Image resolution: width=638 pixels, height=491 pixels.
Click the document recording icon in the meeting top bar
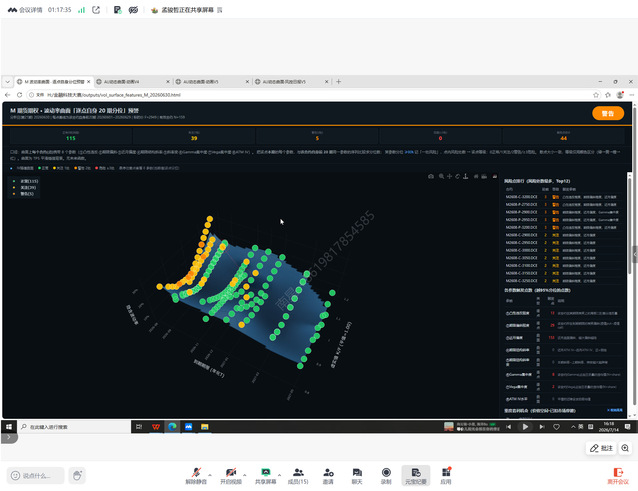[x=117, y=10]
